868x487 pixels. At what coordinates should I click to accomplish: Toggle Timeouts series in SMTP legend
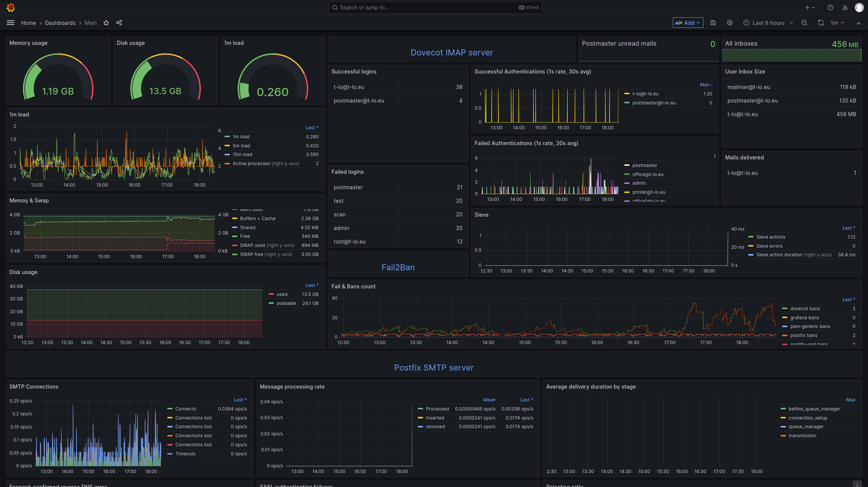tap(185, 454)
